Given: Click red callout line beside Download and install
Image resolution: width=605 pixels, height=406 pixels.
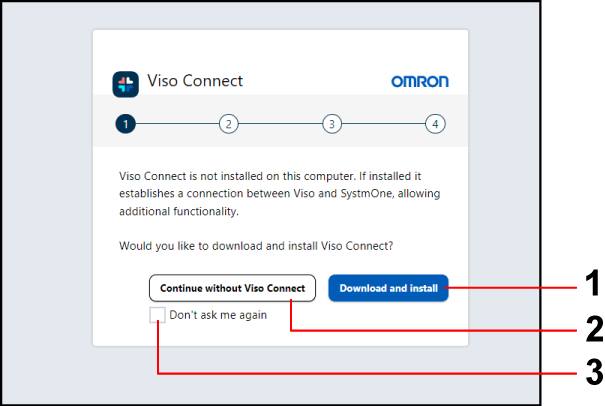Looking at the screenshot, I should click(520, 288).
